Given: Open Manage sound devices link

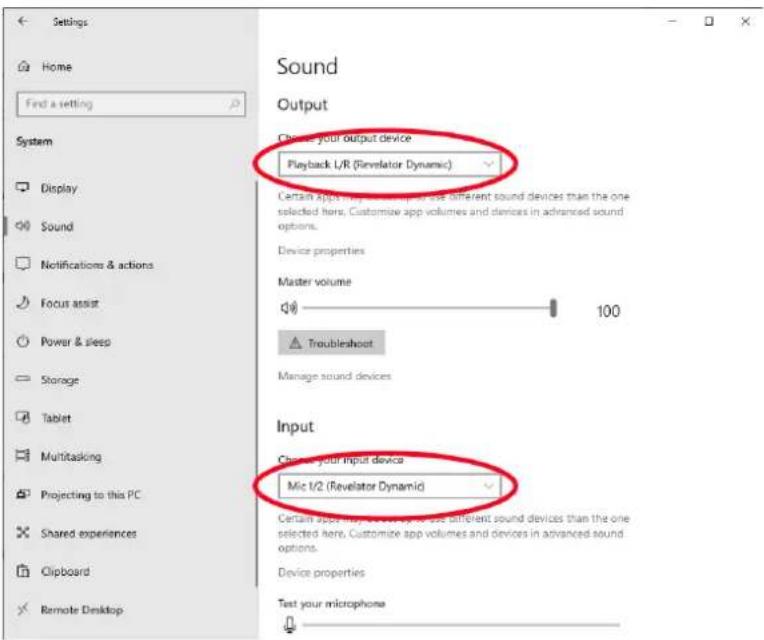Looking at the screenshot, I should [334, 376].
